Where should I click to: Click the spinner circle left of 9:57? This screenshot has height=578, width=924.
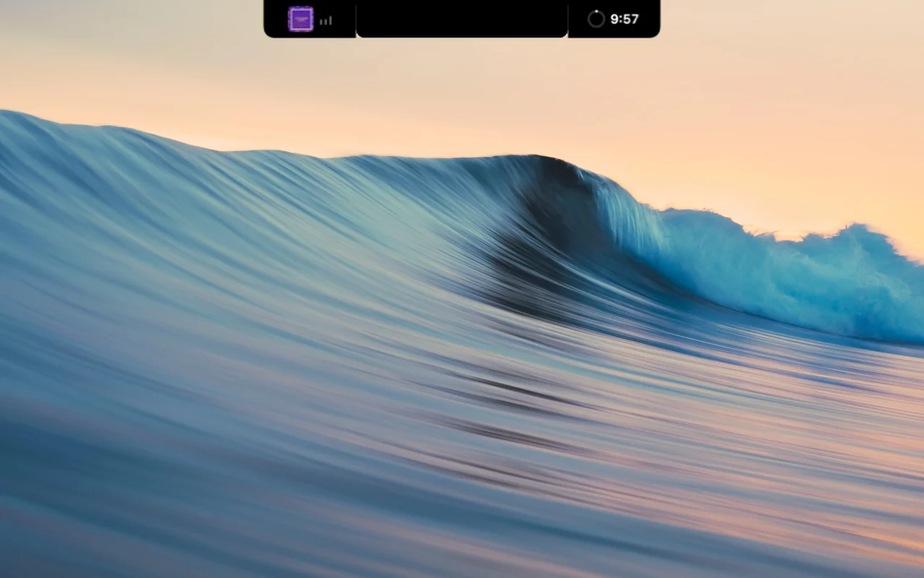(596, 19)
